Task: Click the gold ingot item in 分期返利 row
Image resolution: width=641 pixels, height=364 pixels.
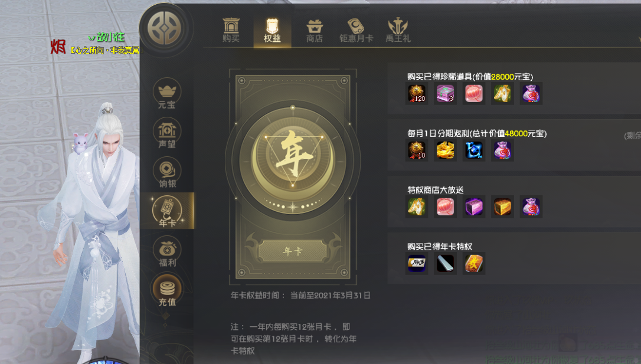Action: [445, 150]
